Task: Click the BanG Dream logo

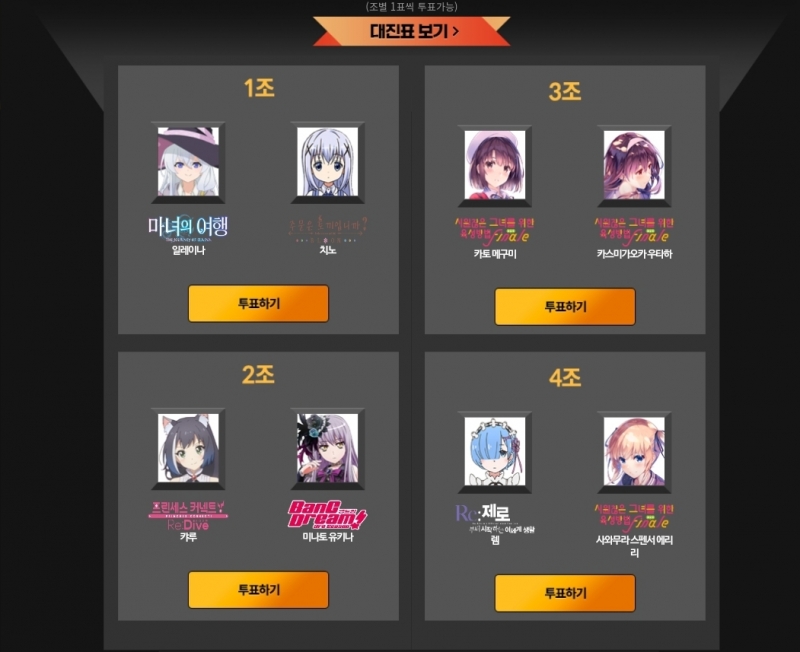Action: (x=328, y=514)
